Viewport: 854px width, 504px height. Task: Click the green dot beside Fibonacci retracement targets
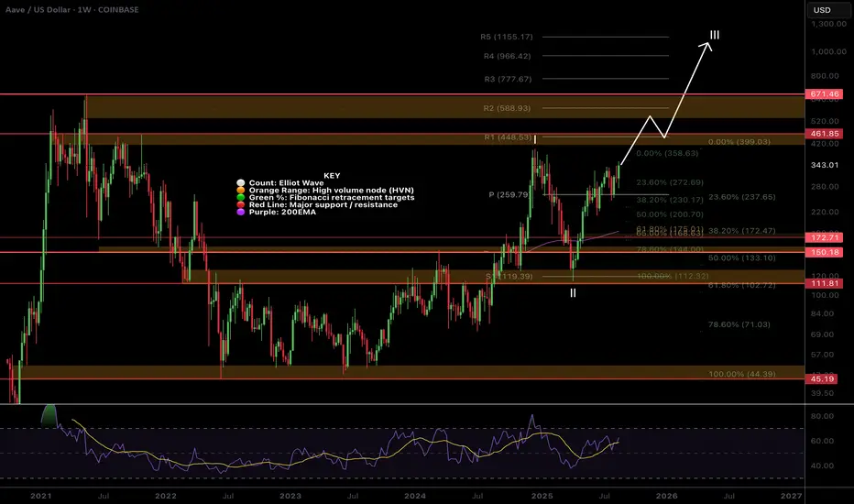coord(241,197)
